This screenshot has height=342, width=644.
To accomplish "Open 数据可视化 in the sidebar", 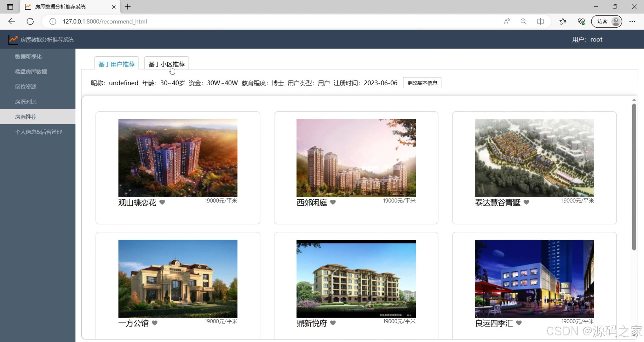I will coord(28,57).
